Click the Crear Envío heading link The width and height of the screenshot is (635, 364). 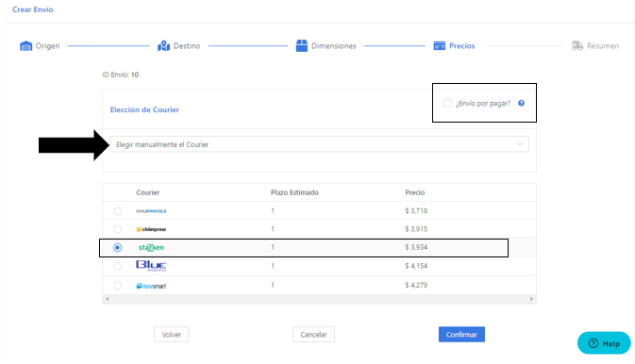pos(33,9)
